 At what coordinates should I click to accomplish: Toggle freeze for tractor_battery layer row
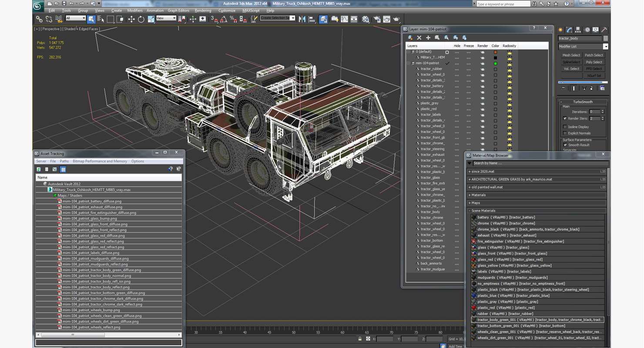pos(469,86)
